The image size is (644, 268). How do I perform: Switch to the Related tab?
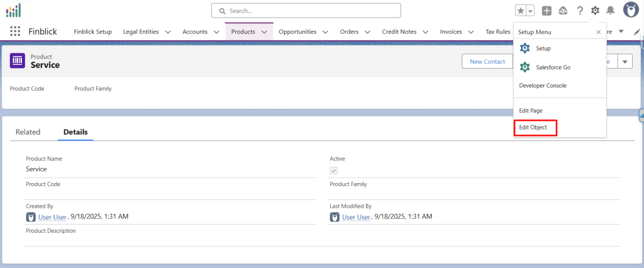(x=28, y=132)
